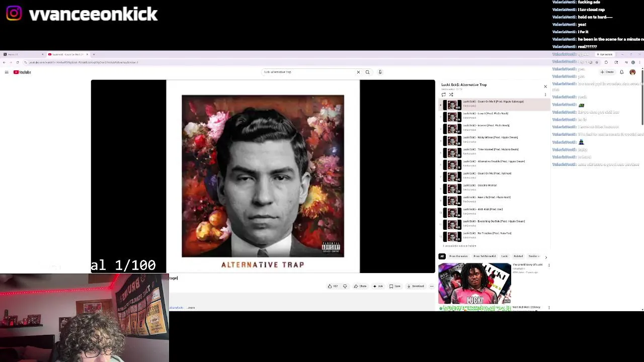Open options for Untold Story Of Lucki video
644x362 pixels.
(x=549, y=265)
